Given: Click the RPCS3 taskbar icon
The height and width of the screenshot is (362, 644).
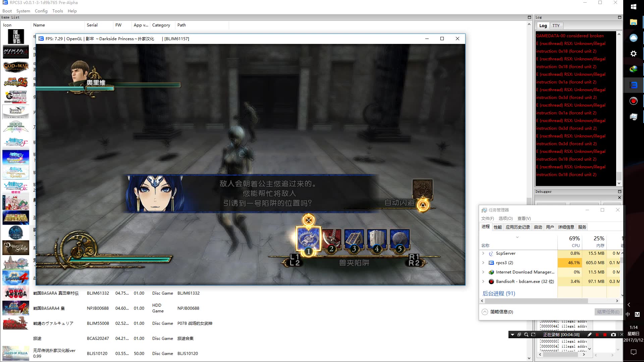Looking at the screenshot, I should pyautogui.click(x=633, y=85).
